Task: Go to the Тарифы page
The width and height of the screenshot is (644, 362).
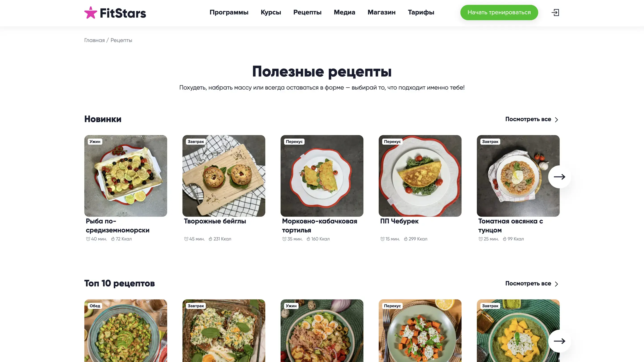Action: point(421,12)
